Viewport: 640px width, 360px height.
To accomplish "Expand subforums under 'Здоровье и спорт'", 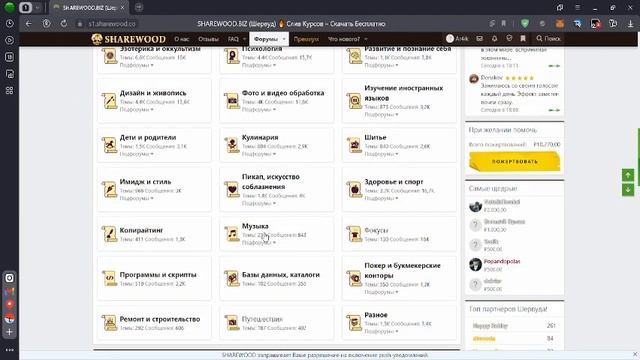I will pyautogui.click(x=382, y=198).
